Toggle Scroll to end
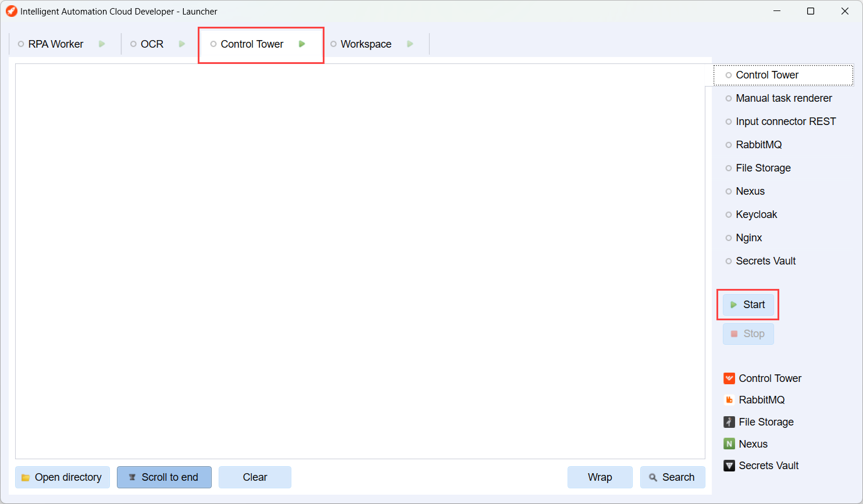The image size is (863, 504). pos(164,477)
